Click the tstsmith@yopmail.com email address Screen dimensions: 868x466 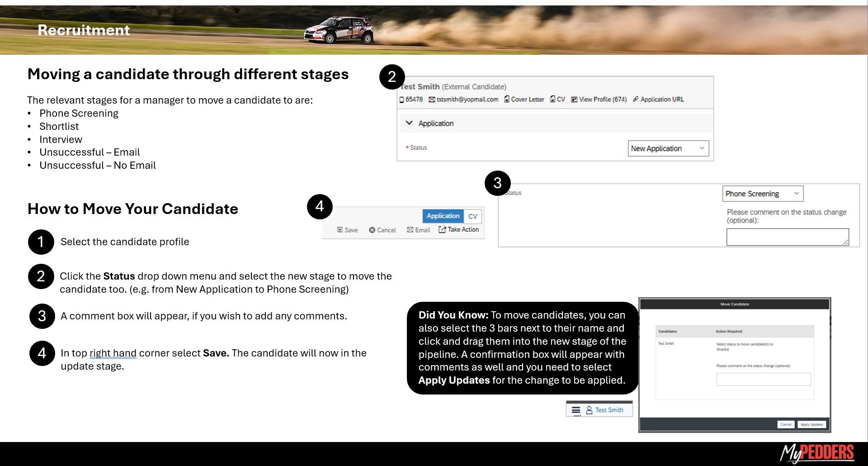(x=467, y=99)
